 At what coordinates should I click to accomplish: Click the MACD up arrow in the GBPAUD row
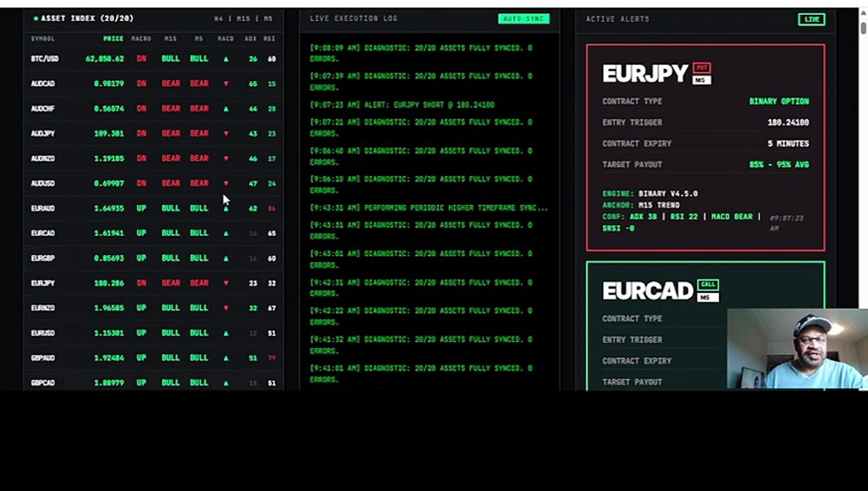point(226,358)
